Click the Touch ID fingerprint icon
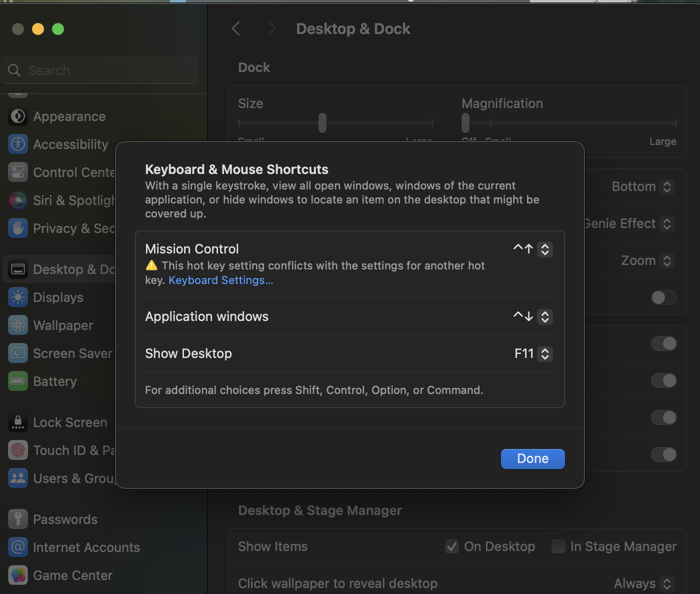Viewport: 700px width, 594px height. pos(18,450)
